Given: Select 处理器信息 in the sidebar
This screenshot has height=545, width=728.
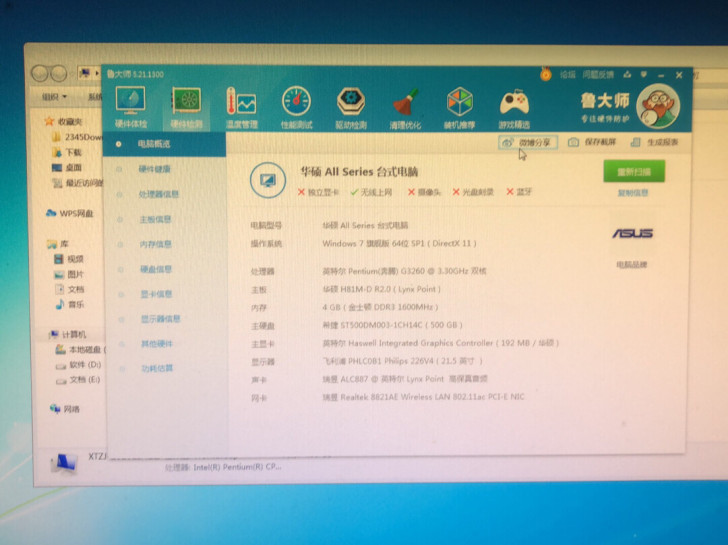Looking at the screenshot, I should click(159, 194).
